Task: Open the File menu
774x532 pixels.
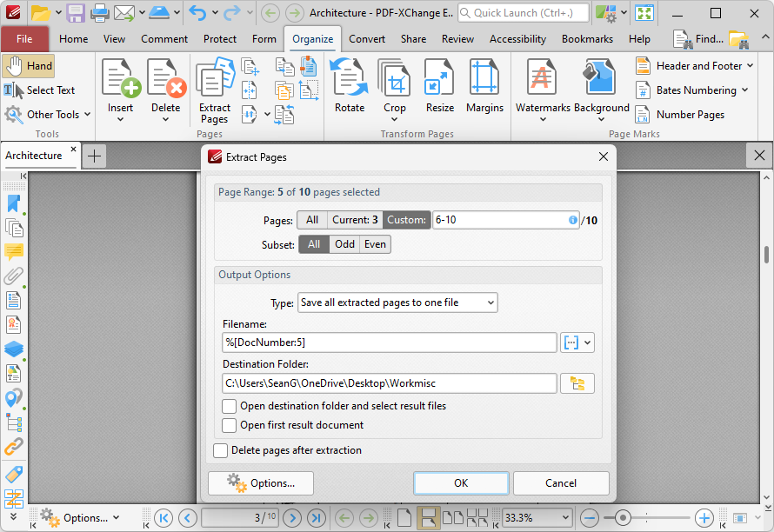Action: 24,39
